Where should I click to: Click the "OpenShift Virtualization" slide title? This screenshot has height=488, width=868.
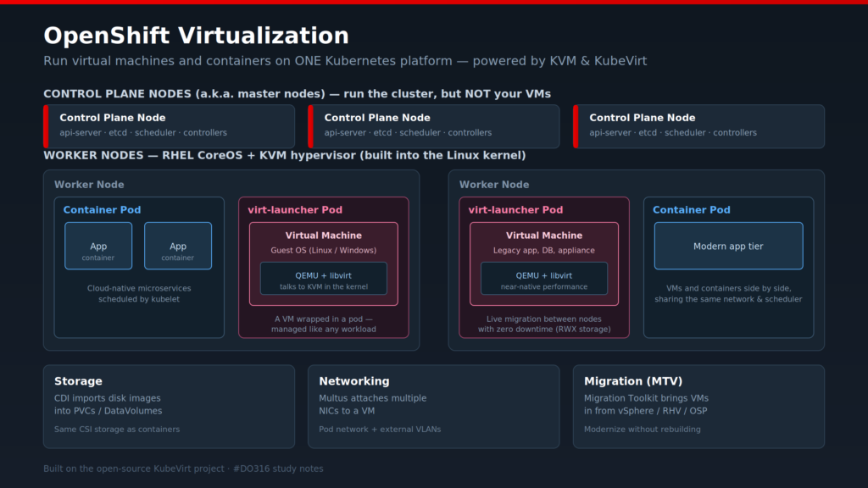click(x=196, y=36)
